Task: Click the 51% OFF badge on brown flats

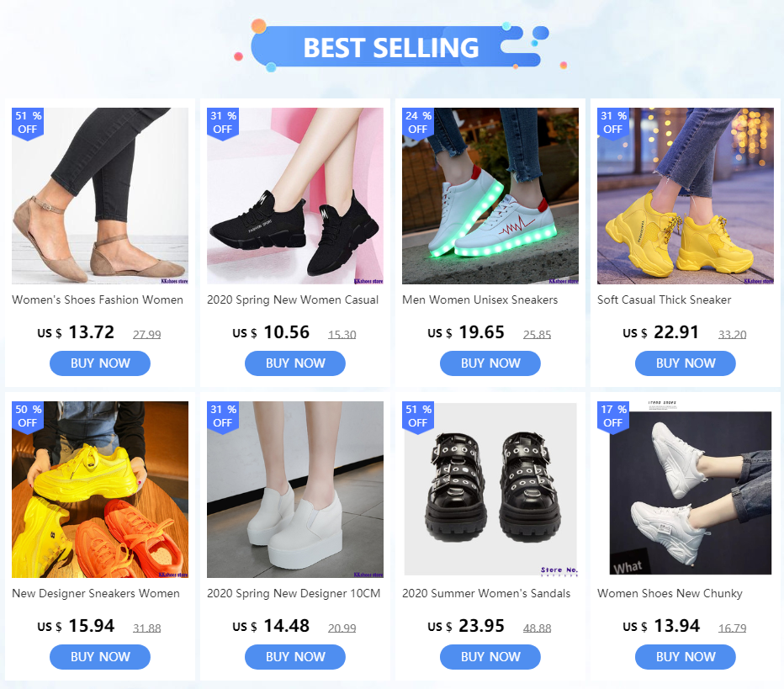Action: click(28, 124)
